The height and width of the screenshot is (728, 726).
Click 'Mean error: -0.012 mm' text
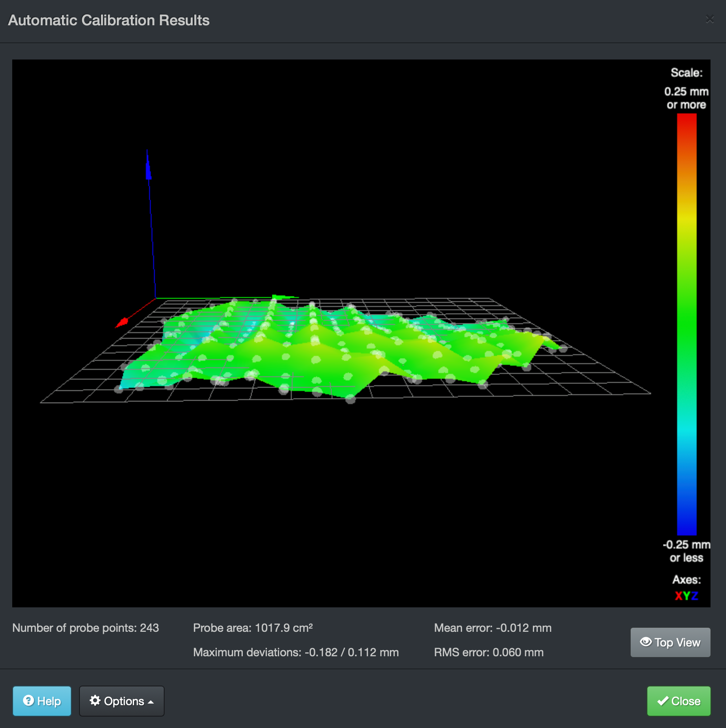(493, 628)
